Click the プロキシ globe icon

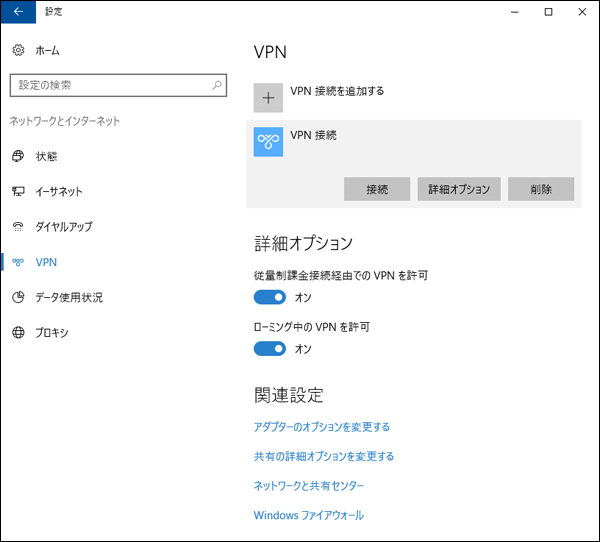[x=18, y=333]
